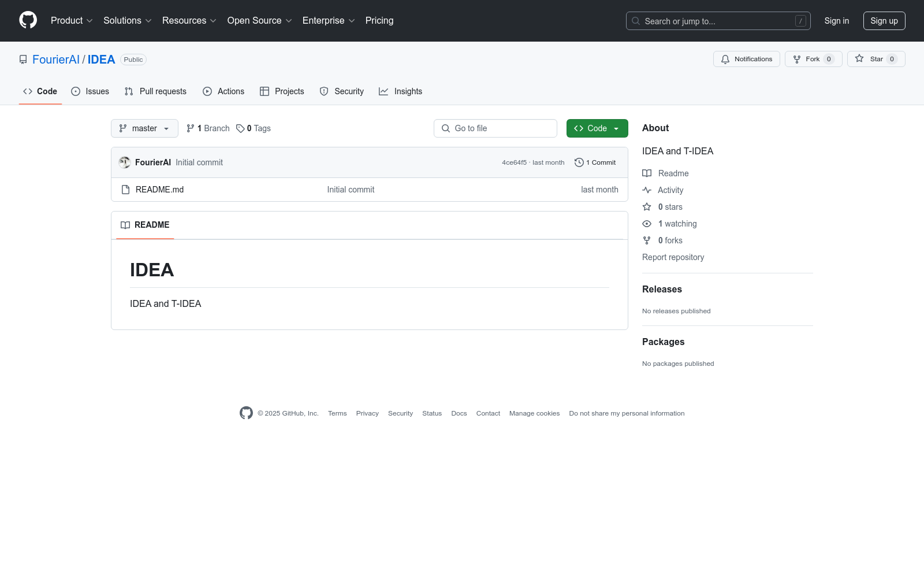Image resolution: width=924 pixels, height=578 pixels.
Task: Open the footer Privacy link
Action: (x=367, y=413)
